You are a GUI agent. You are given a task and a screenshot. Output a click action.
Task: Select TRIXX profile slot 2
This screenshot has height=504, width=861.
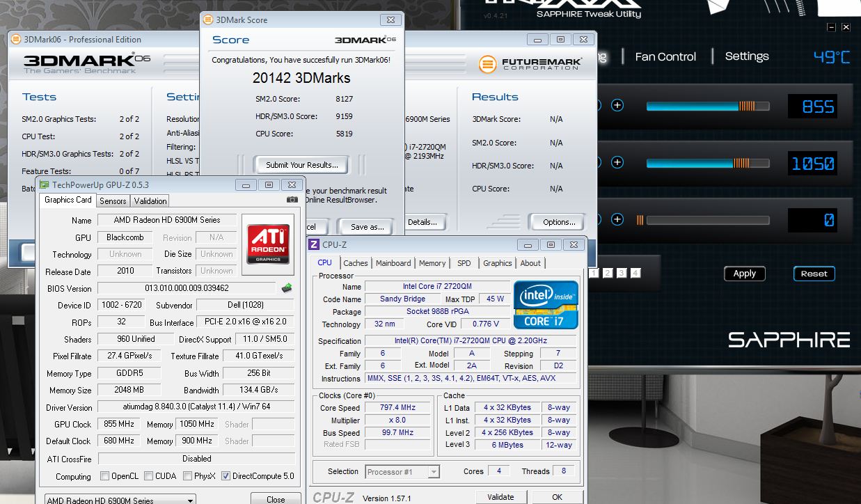pos(608,273)
